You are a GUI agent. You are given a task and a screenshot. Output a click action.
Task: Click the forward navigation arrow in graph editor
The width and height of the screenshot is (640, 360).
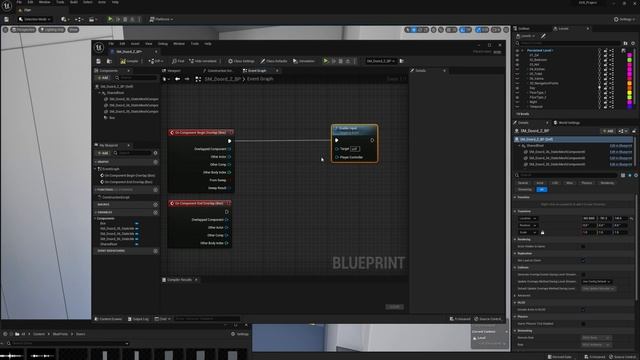(187, 79)
